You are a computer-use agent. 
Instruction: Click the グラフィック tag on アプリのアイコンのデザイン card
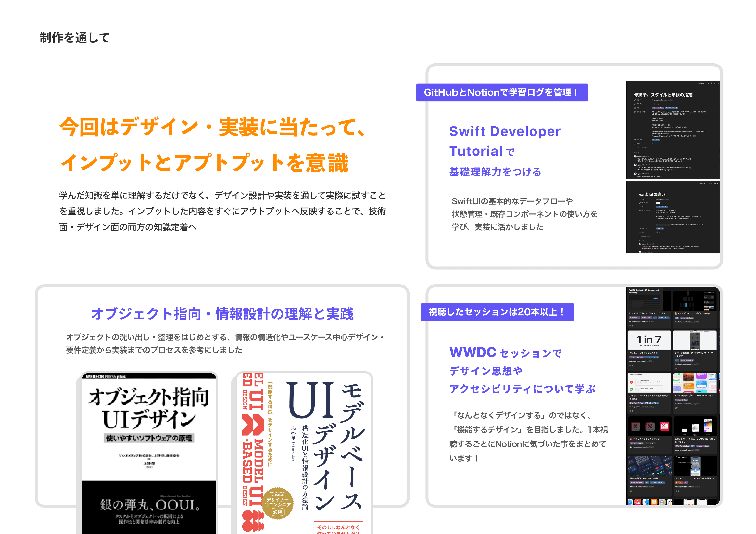[650, 443]
